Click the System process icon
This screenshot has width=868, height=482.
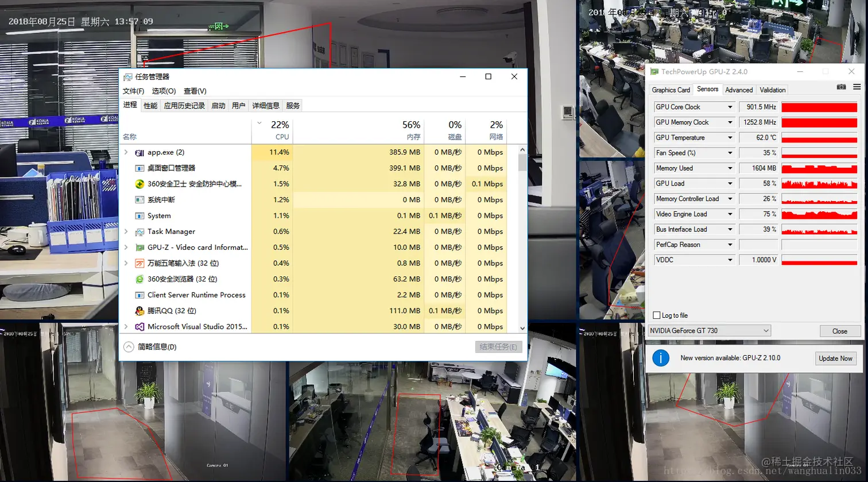(139, 216)
